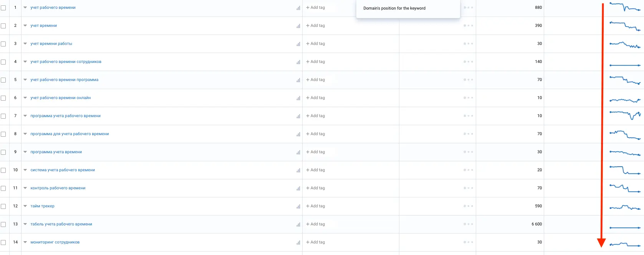Expand dropdown arrow beside контроль рабочего времени

click(25, 188)
